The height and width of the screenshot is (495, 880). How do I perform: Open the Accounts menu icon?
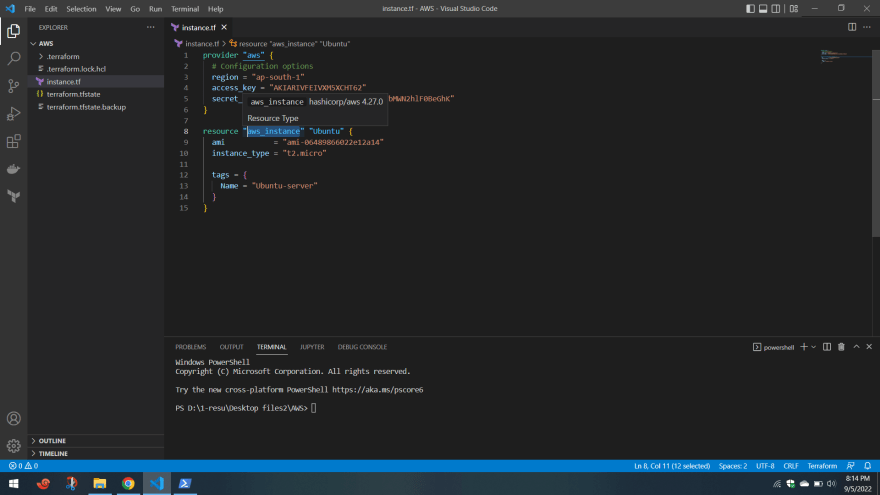click(x=13, y=419)
